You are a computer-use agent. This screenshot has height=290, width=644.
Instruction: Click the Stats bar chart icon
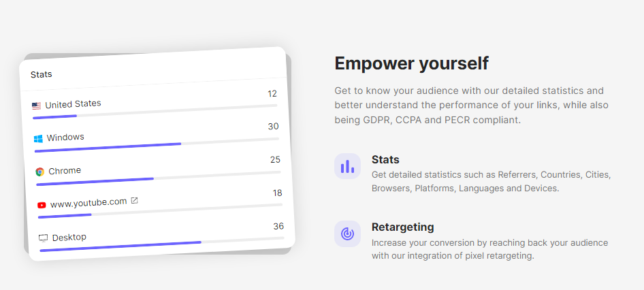click(347, 166)
